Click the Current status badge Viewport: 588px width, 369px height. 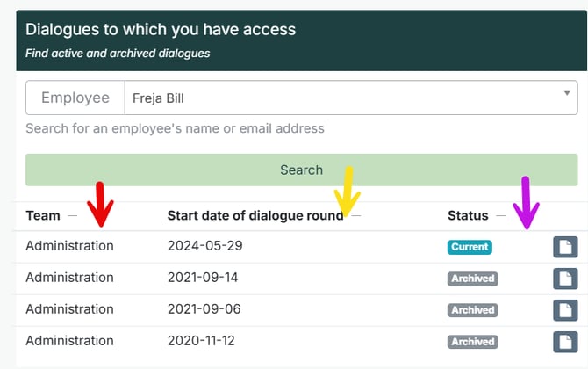pyautogui.click(x=470, y=247)
